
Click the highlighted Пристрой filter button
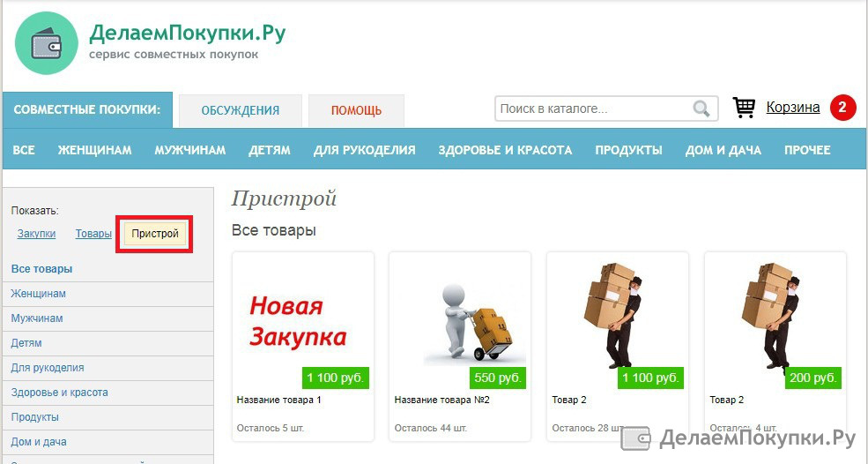pyautogui.click(x=155, y=234)
